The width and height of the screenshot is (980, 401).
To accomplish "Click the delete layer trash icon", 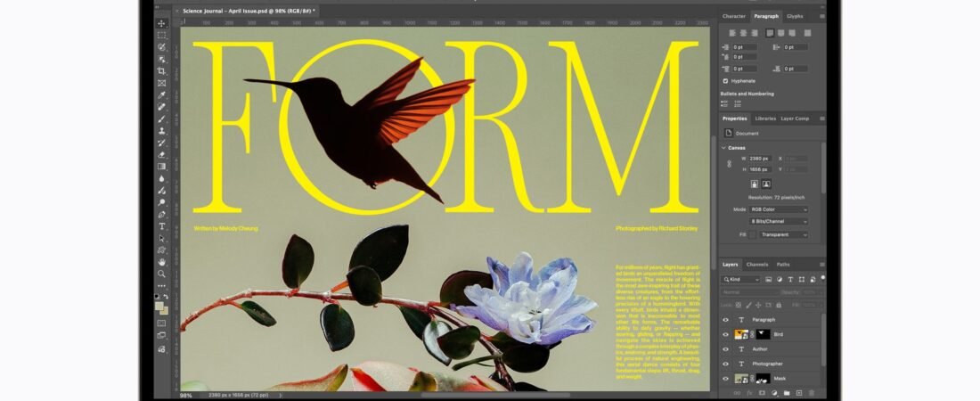I will pos(813,392).
